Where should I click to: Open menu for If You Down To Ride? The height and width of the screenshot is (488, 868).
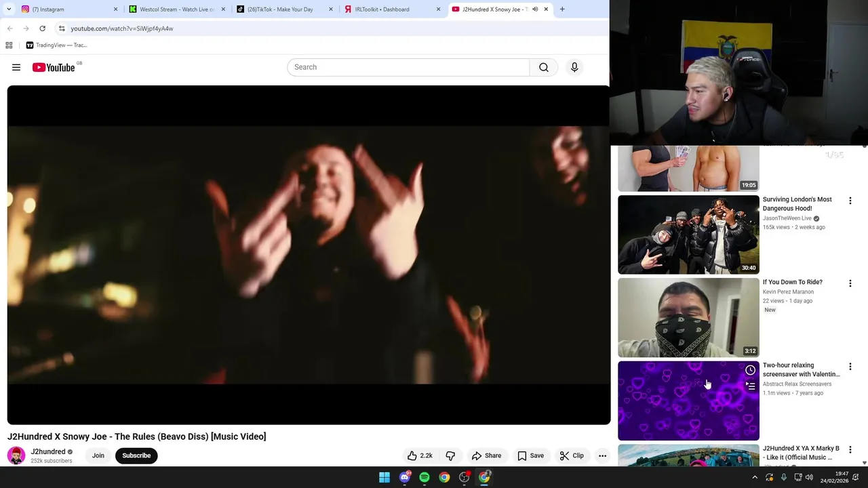pyautogui.click(x=850, y=283)
